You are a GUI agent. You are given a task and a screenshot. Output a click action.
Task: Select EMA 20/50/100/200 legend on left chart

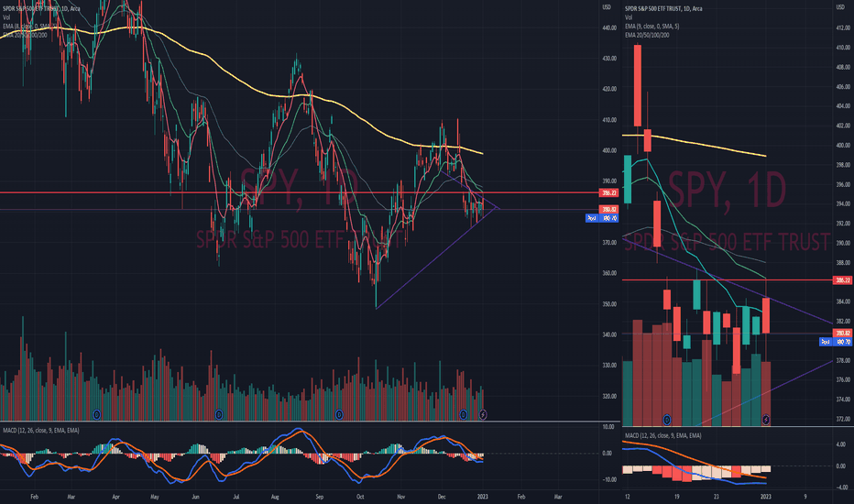(25, 35)
